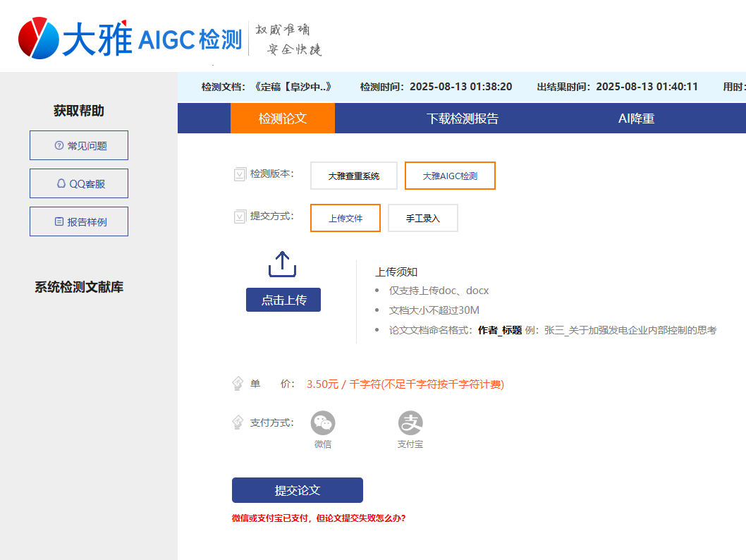Image resolution: width=746 pixels, height=560 pixels.
Task: Click the check icon beside 检测版本
Action: coord(240,175)
